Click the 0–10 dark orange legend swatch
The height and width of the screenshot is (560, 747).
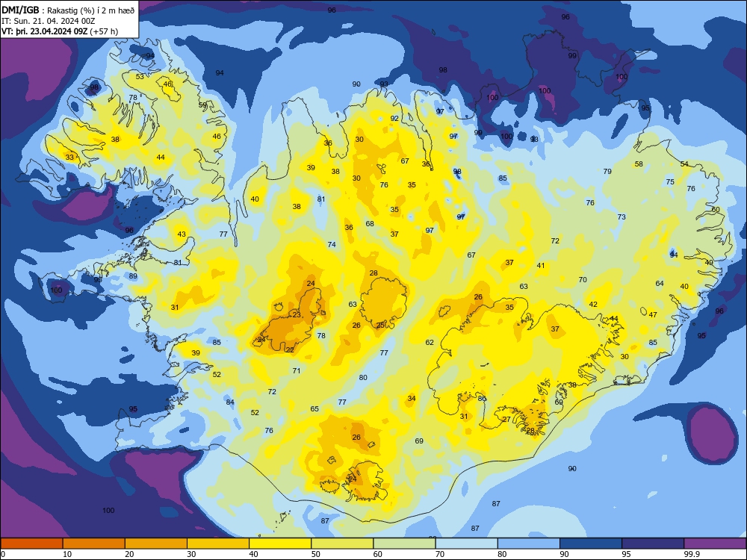pyautogui.click(x=31, y=544)
